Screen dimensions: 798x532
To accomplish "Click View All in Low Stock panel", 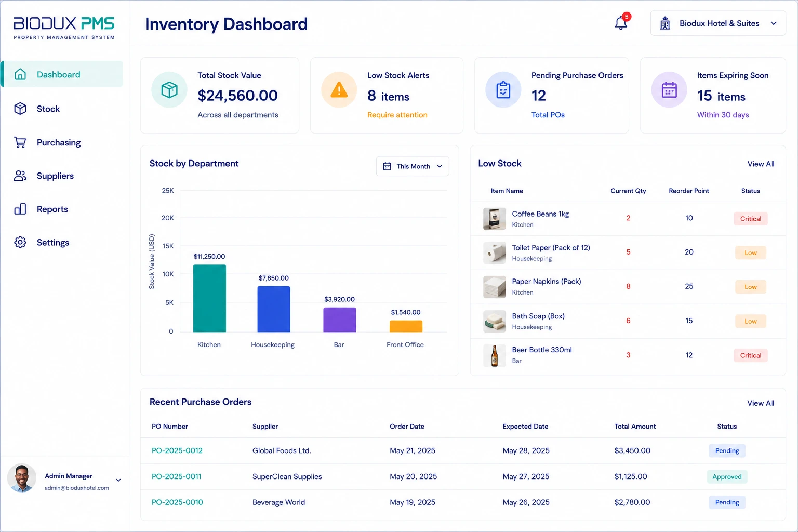I will tap(761, 164).
